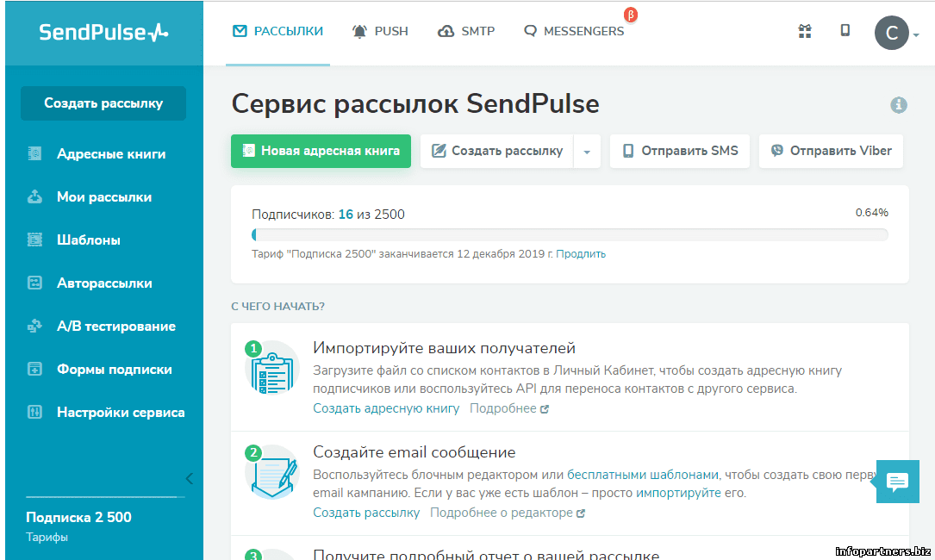Open A/B тестирование in the sidebar

116,327
